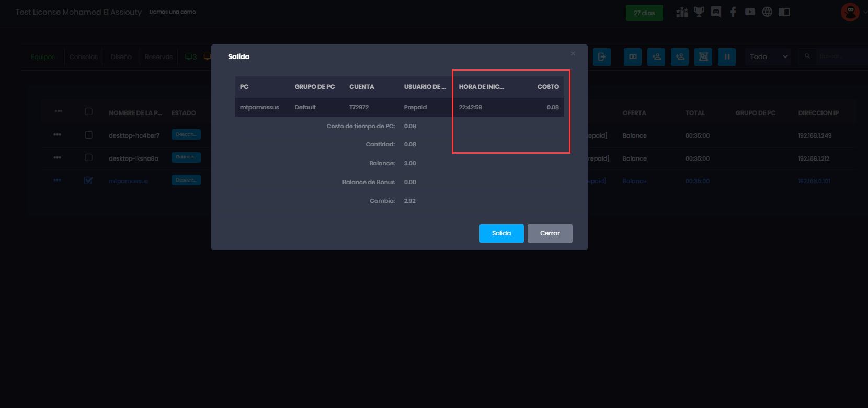This screenshot has width=868, height=408.
Task: Click mtparnassus name in background table
Action: click(128, 182)
